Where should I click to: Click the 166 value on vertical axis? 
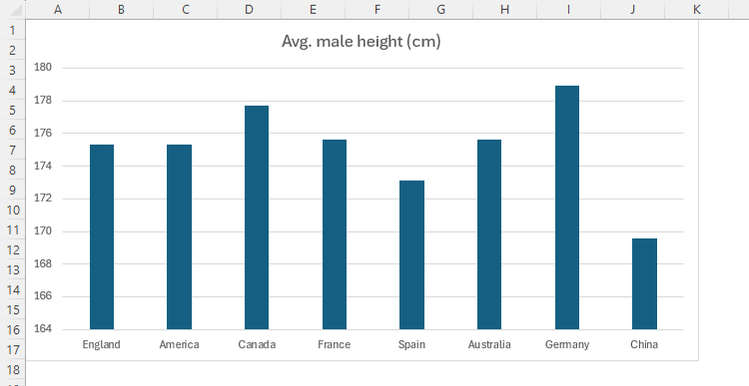pos(43,296)
